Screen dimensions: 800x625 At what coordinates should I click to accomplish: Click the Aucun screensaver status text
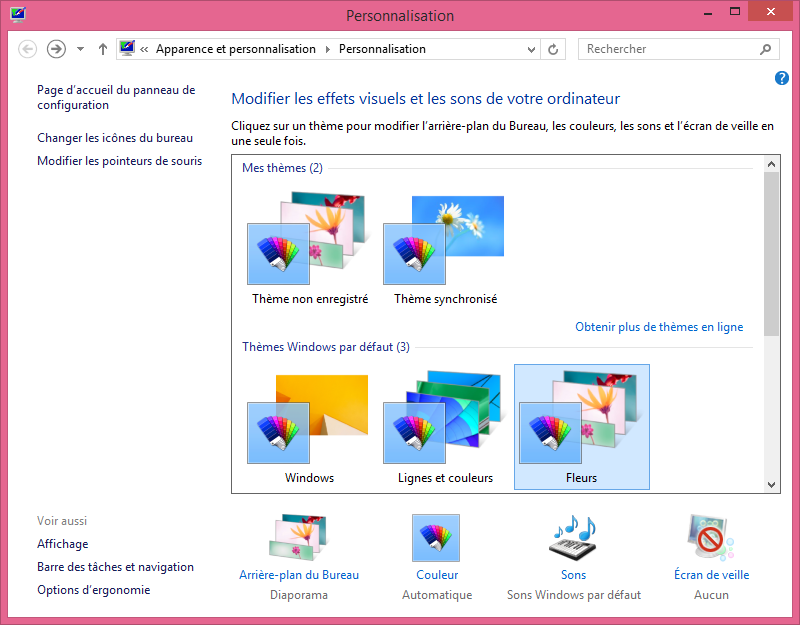[711, 595]
